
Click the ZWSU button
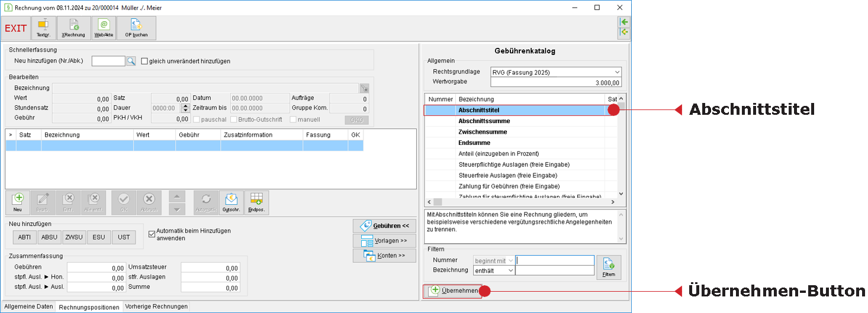(74, 237)
